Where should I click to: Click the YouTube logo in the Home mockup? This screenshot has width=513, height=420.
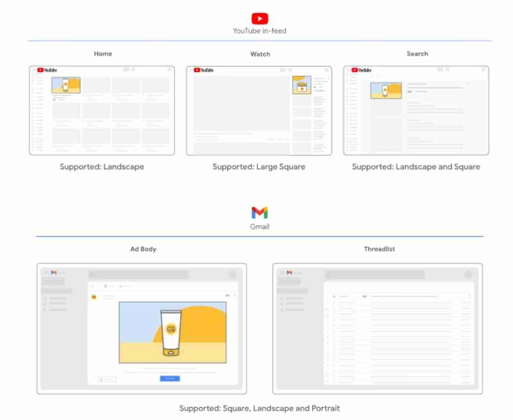coord(47,70)
